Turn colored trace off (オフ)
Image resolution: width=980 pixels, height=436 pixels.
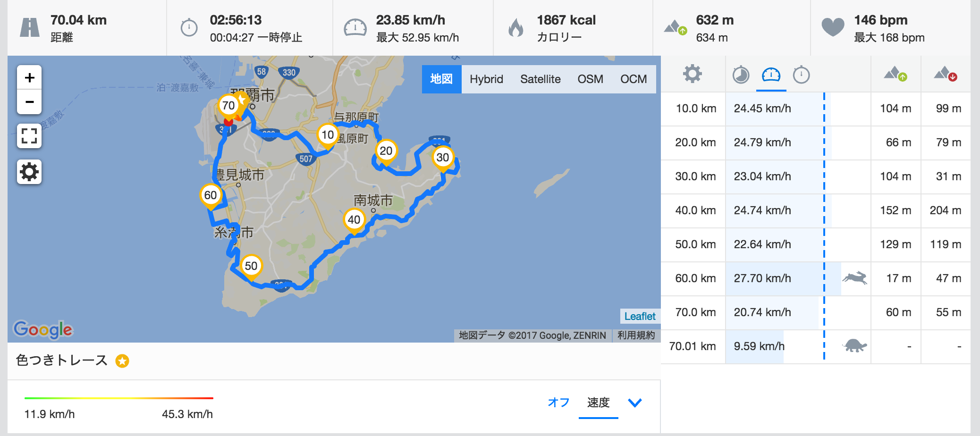[x=558, y=402]
